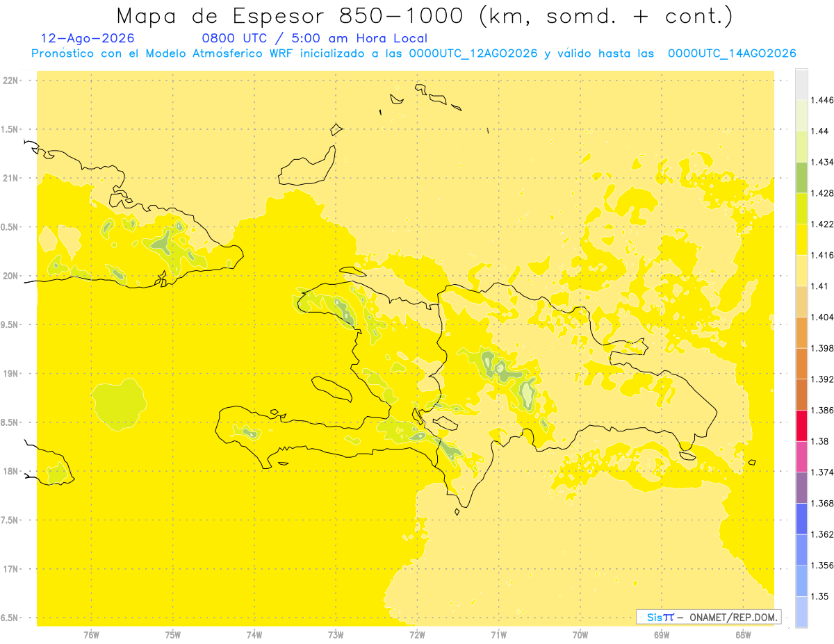
Task: Click the latitude label '20N'
Action: click(x=12, y=276)
